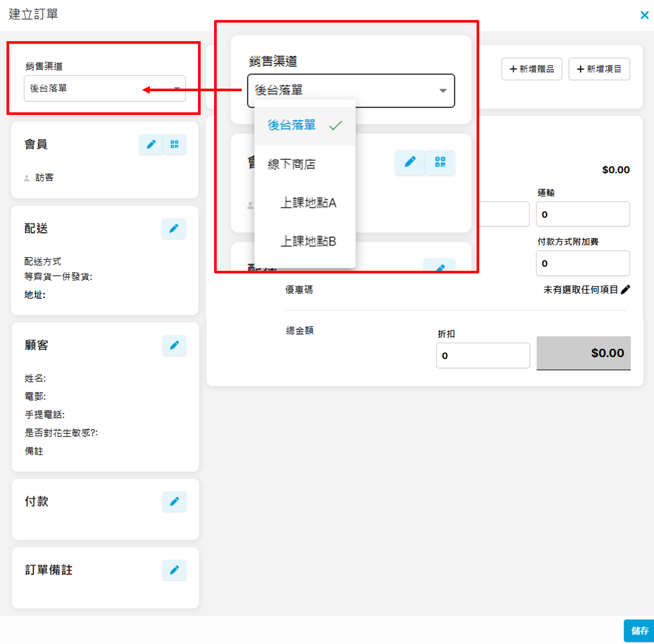Open the left 銷售渠道 dropdown

(104, 89)
